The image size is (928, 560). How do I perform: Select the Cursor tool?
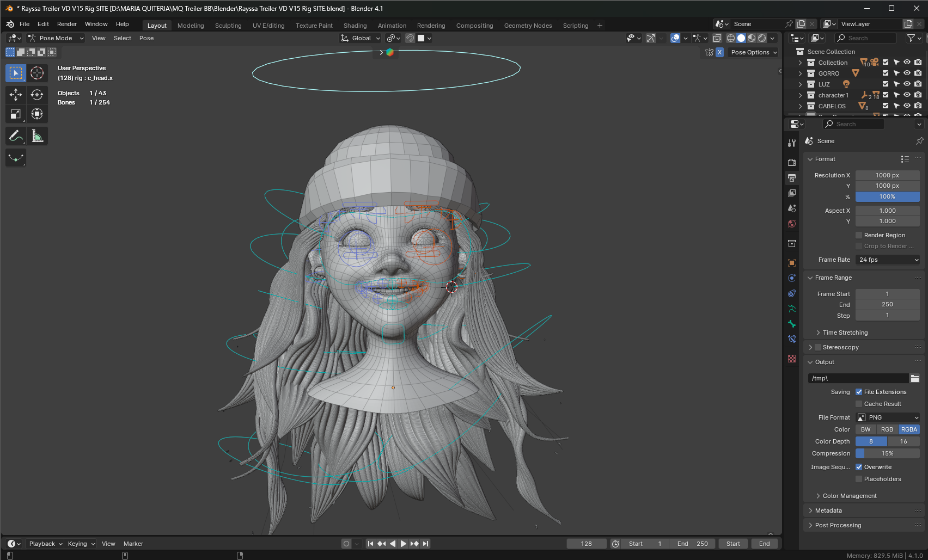(x=37, y=73)
